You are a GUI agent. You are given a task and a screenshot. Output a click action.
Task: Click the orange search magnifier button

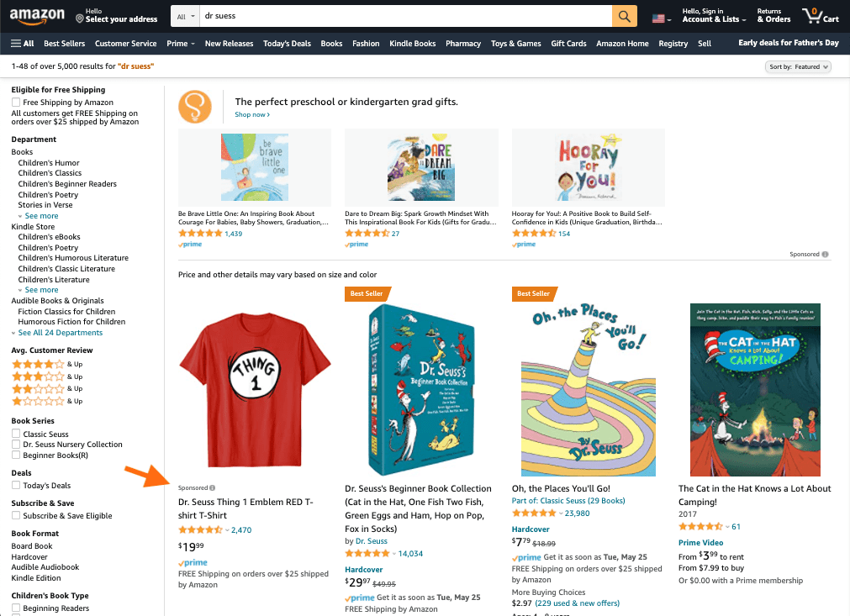tap(624, 17)
